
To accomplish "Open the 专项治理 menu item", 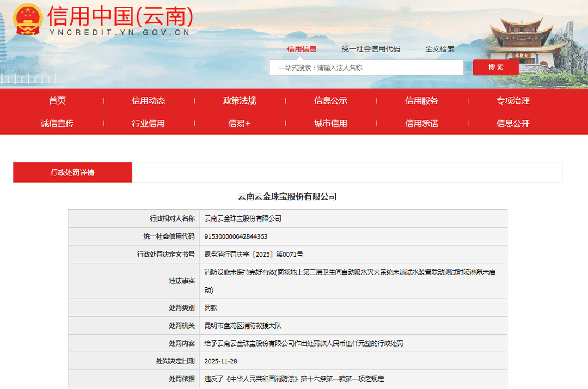I will click(x=513, y=101).
